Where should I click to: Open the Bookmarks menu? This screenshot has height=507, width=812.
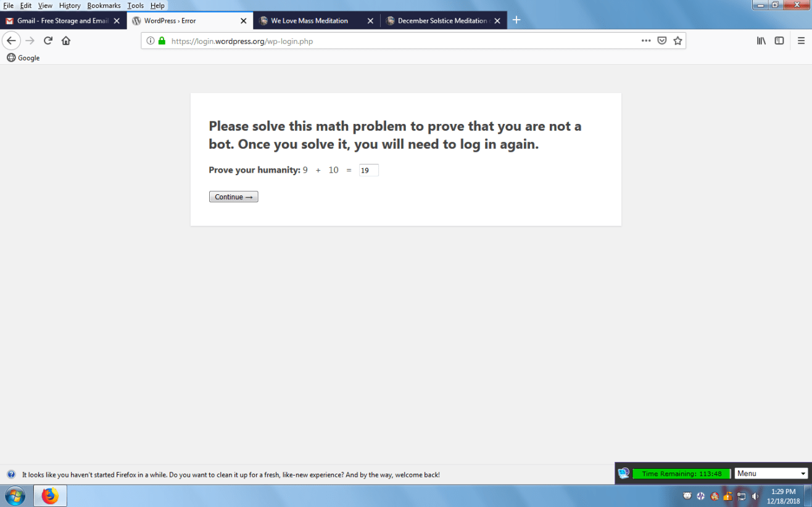coord(104,6)
